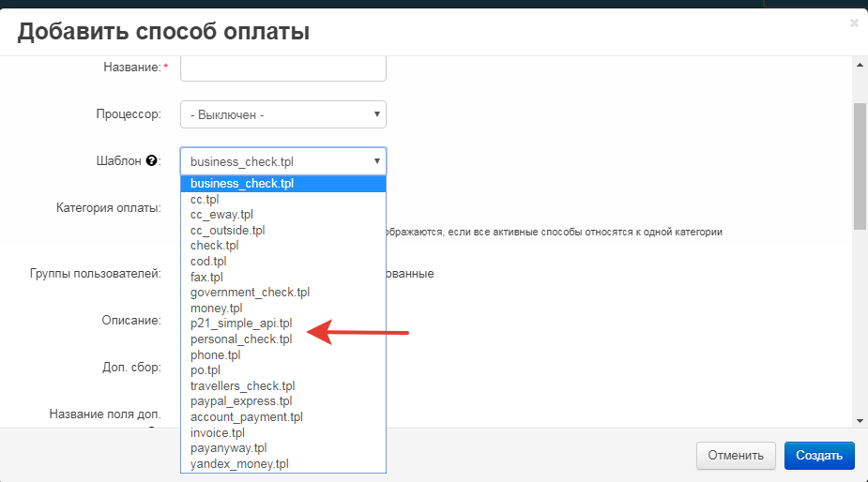Select cc.tpl from template list
Screen dimensions: 868x482
pos(204,199)
